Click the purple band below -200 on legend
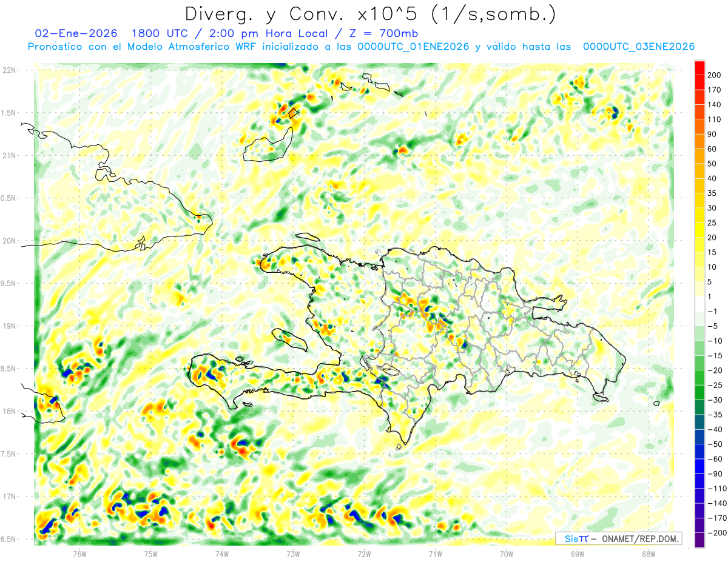Image resolution: width=728 pixels, height=562 pixels. point(699,540)
